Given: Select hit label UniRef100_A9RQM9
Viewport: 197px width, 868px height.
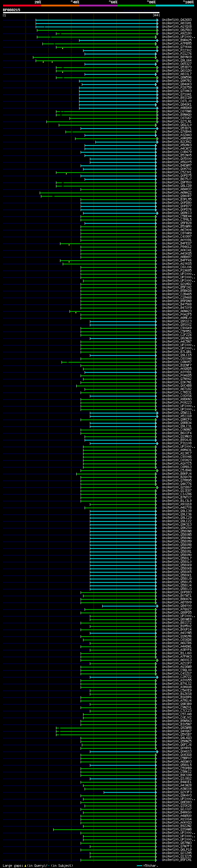Looking at the screenshot, I should coord(177,138).
